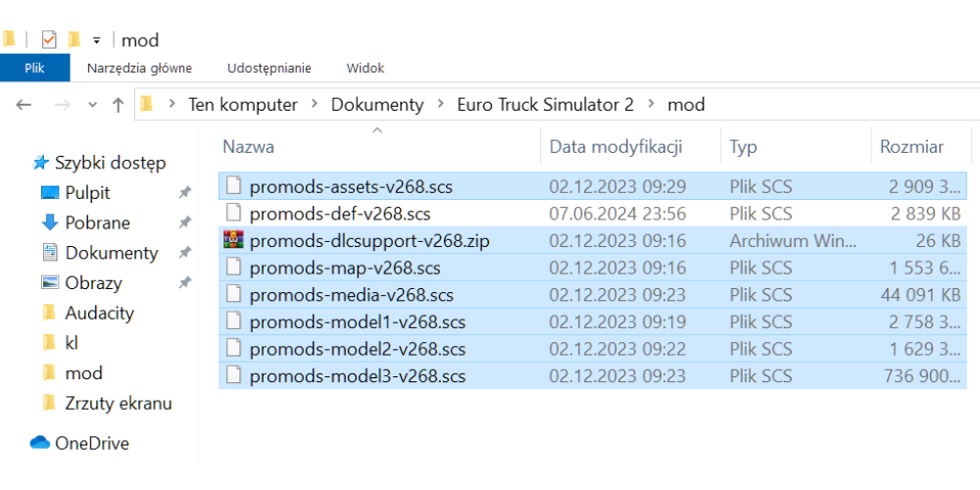980x490 pixels.
Task: Navigate up one folder level with up arrow
Action: tap(118, 105)
